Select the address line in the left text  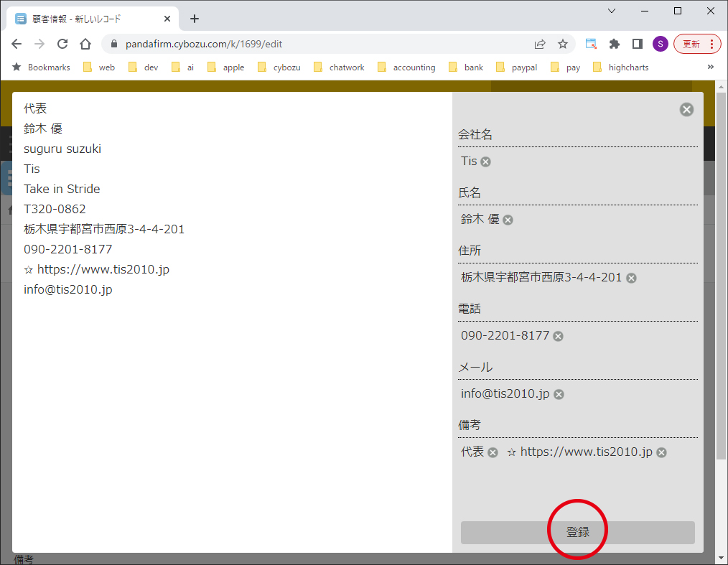coord(104,229)
